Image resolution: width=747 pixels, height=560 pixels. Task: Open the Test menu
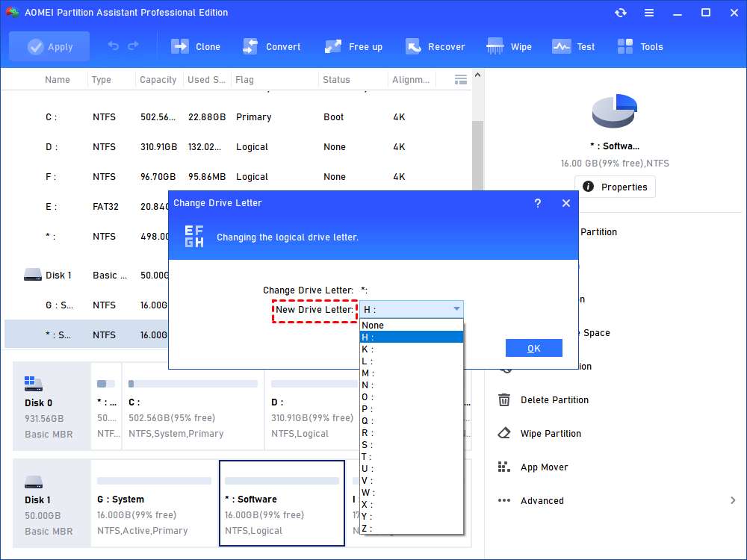573,46
